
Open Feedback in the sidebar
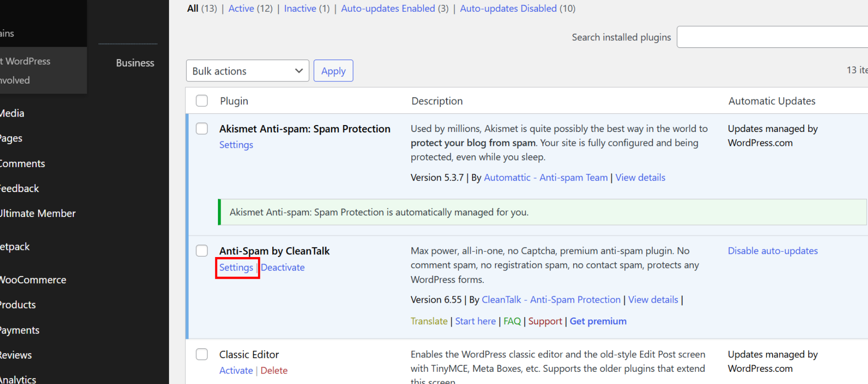[19, 188]
